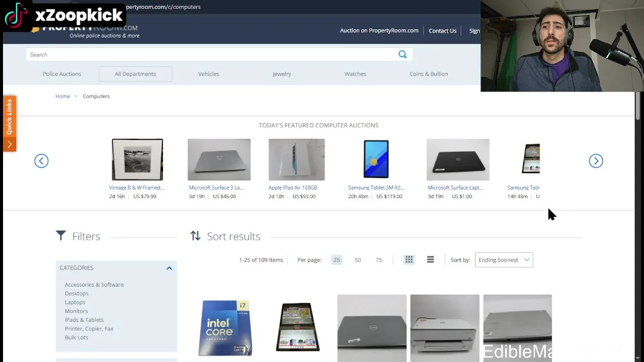Open the Coins & Bullion menu
Screen dimensions: 644x362
point(429,74)
